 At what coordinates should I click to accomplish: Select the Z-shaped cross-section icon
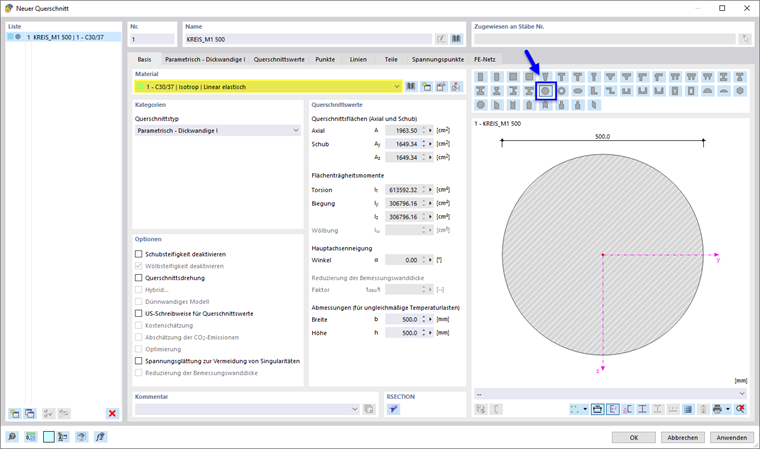point(610,91)
